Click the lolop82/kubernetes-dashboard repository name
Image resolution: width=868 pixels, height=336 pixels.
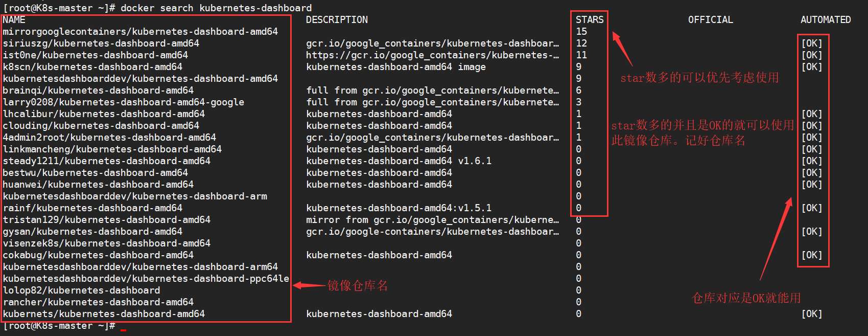pos(82,290)
